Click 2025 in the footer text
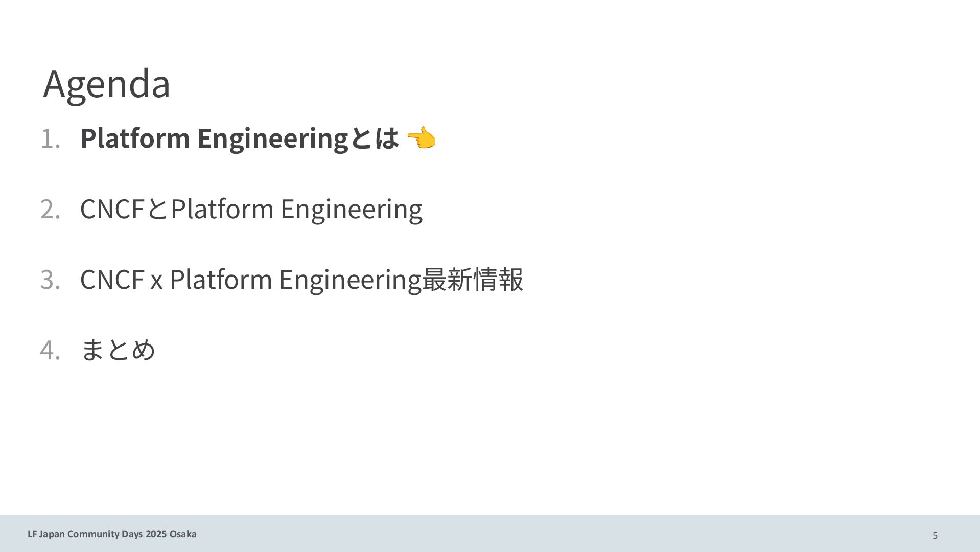 pyautogui.click(x=156, y=534)
